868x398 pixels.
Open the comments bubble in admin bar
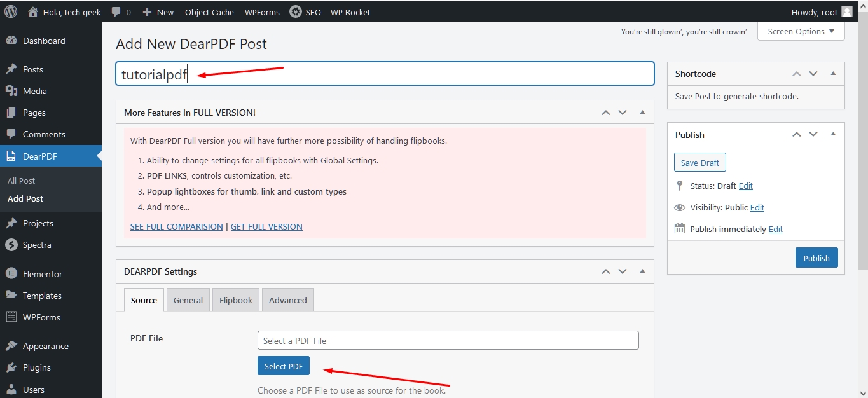pos(116,12)
